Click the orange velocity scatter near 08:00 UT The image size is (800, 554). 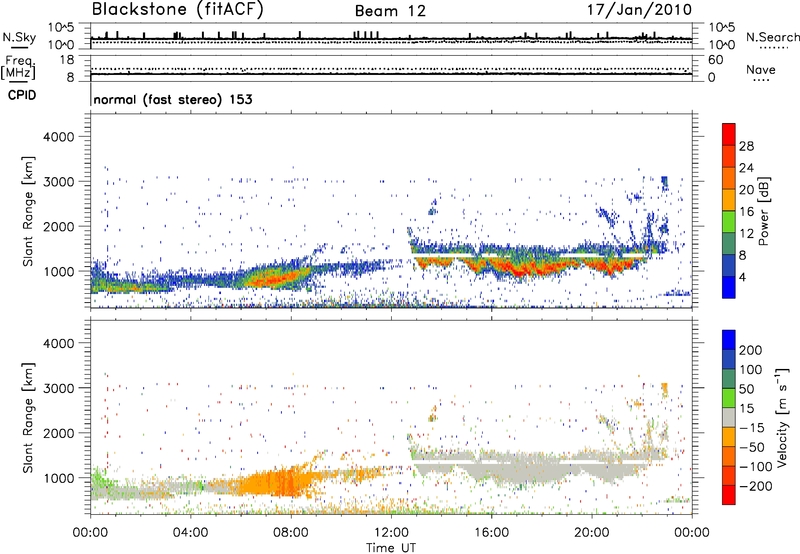click(x=276, y=482)
